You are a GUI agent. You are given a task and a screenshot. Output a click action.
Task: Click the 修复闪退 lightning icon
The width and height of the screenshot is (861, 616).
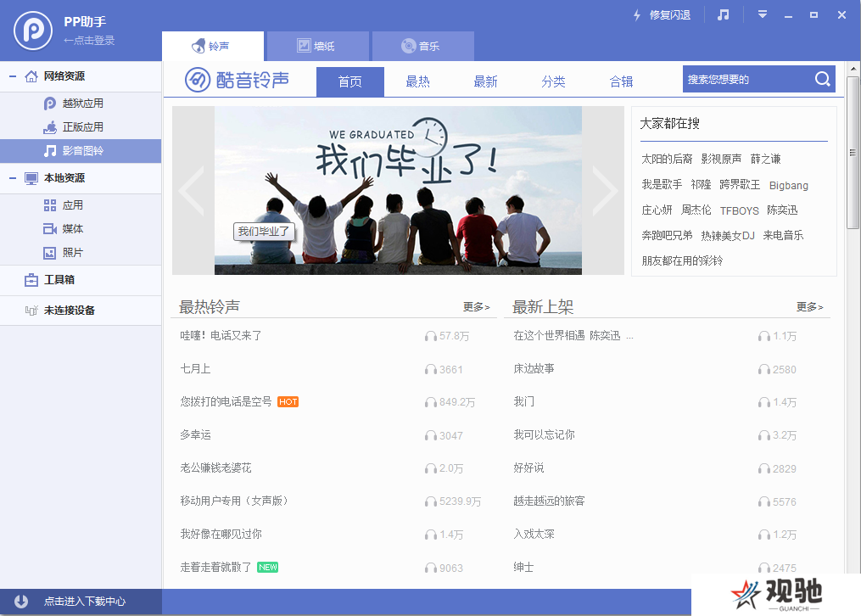tap(637, 15)
